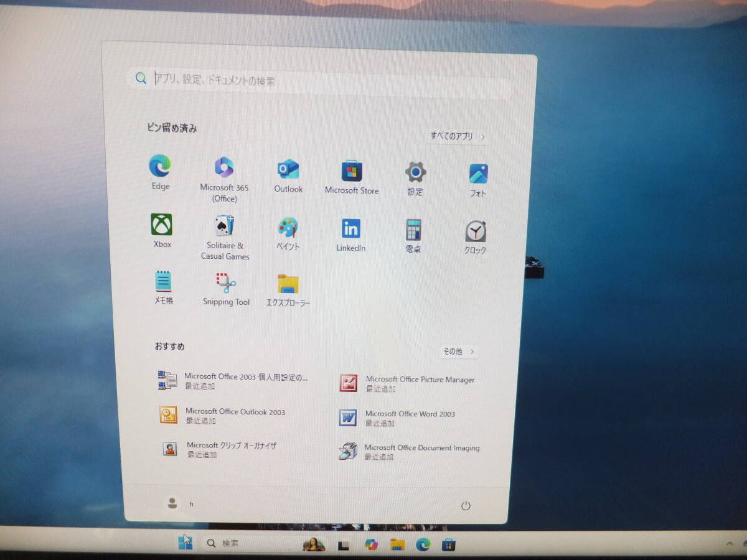Open Microsoft Office Picture Manager
The width and height of the screenshot is (747, 560).
(408, 383)
